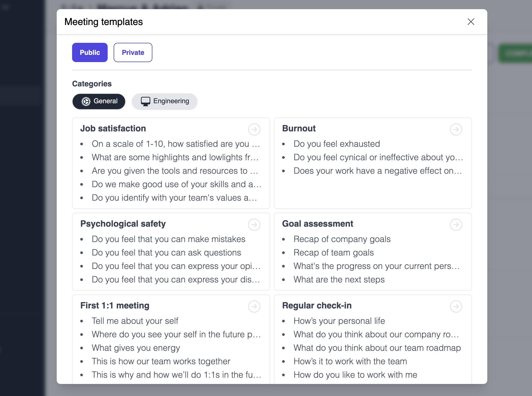
Task: Select the General category chip
Action: click(99, 101)
